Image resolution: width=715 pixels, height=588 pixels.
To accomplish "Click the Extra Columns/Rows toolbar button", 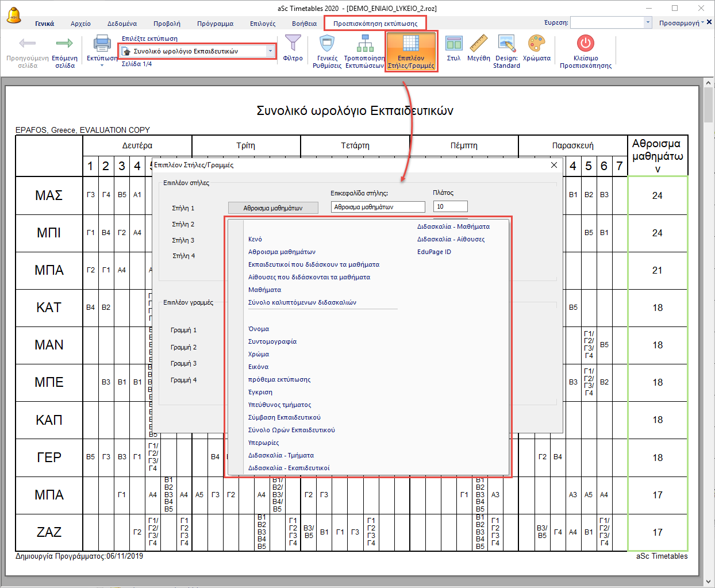I will [411, 51].
